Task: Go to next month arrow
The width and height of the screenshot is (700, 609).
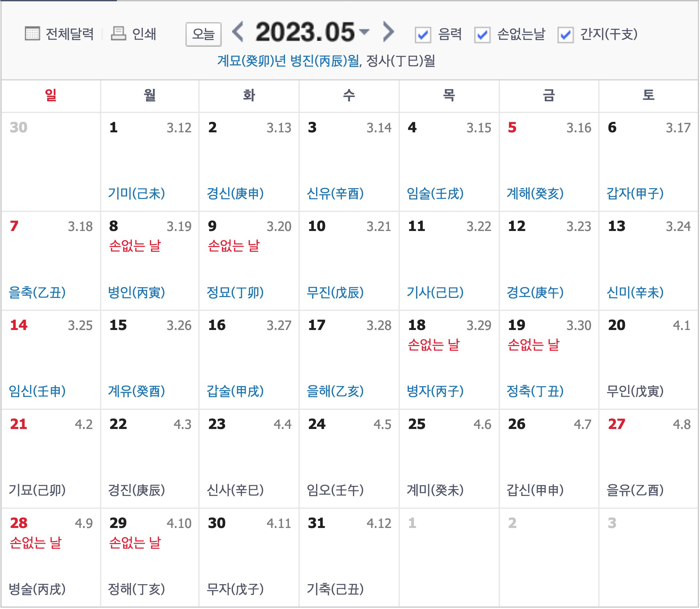Action: click(x=388, y=32)
